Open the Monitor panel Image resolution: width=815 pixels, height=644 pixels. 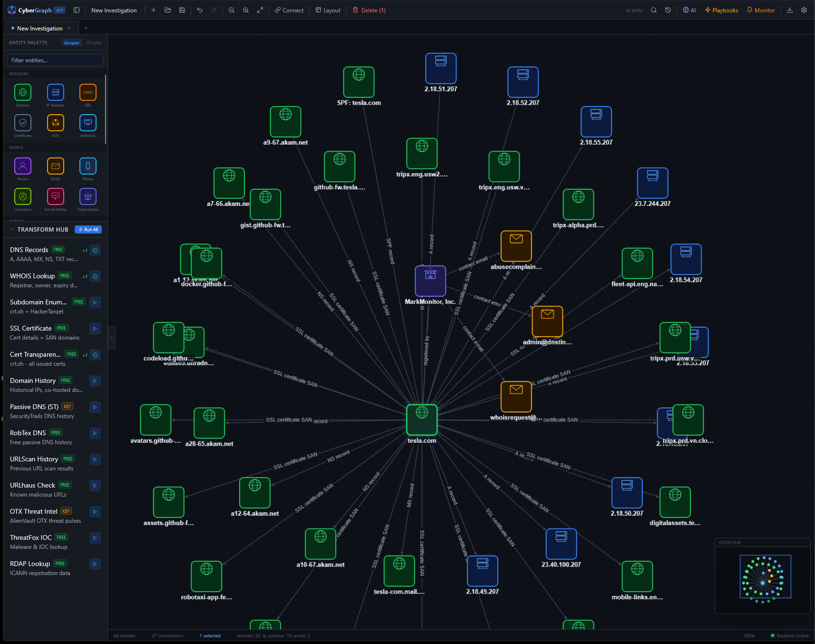pos(761,10)
